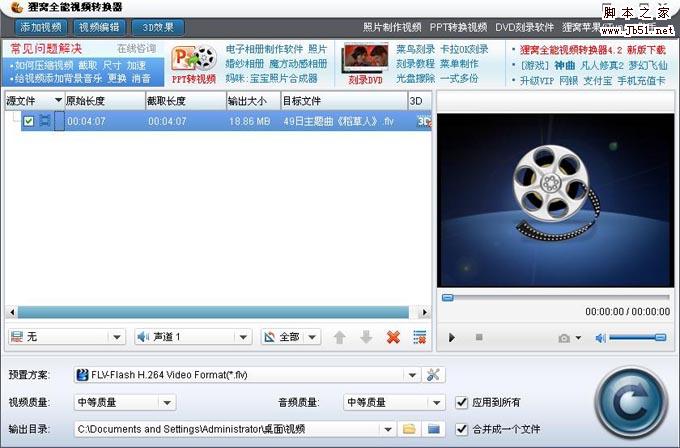Click film strip icon in file row
This screenshot has width=680, height=448.
(45, 121)
